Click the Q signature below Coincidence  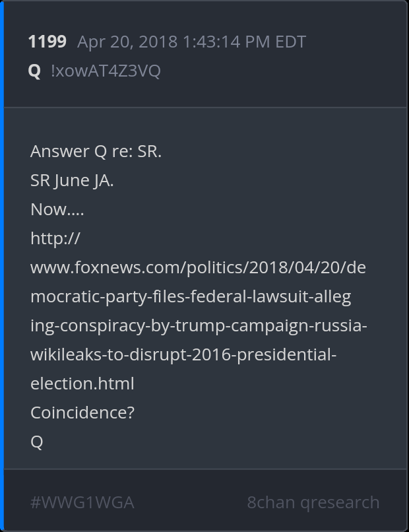tap(37, 442)
